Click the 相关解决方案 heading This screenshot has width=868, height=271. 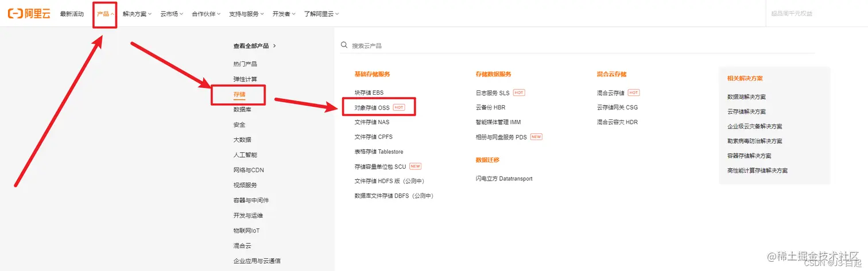pyautogui.click(x=745, y=78)
